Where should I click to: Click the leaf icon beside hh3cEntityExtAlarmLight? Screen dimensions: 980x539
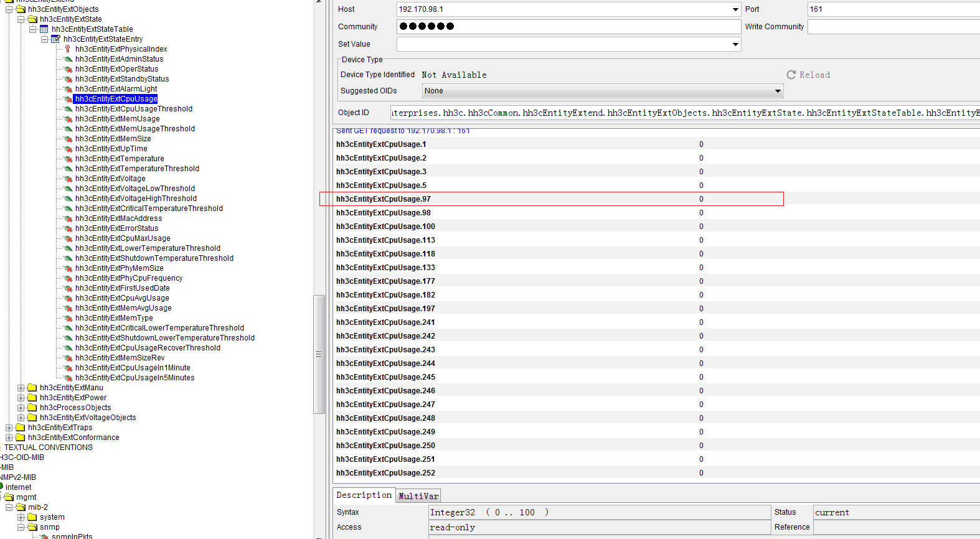coord(68,89)
